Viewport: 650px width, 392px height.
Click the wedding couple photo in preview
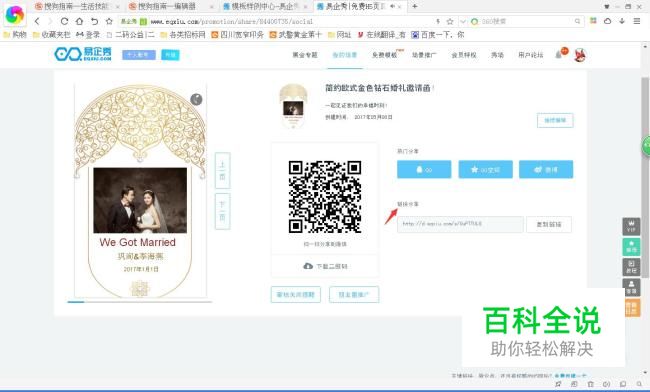[x=140, y=200]
